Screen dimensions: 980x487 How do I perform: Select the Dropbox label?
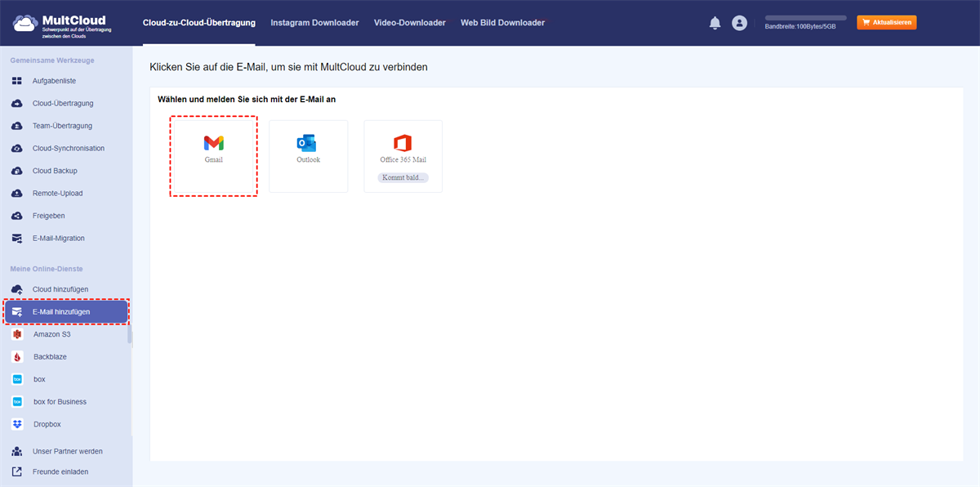(47, 424)
